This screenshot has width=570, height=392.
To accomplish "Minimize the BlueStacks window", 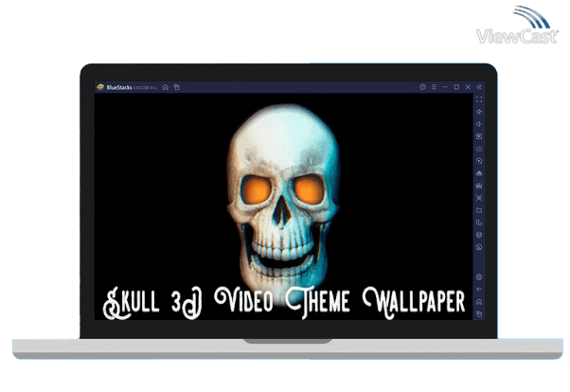I will click(x=445, y=87).
